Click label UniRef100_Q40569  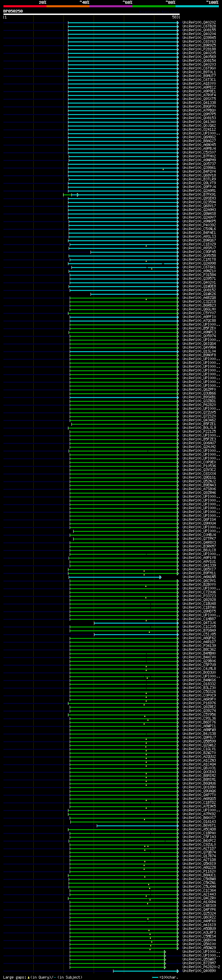pyautogui.click(x=199, y=57)
